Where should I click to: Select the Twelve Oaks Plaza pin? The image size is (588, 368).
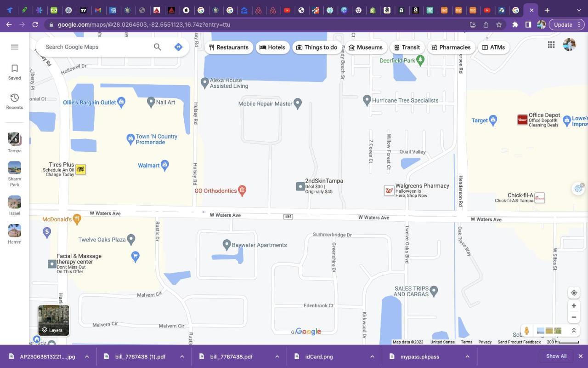pos(131,239)
